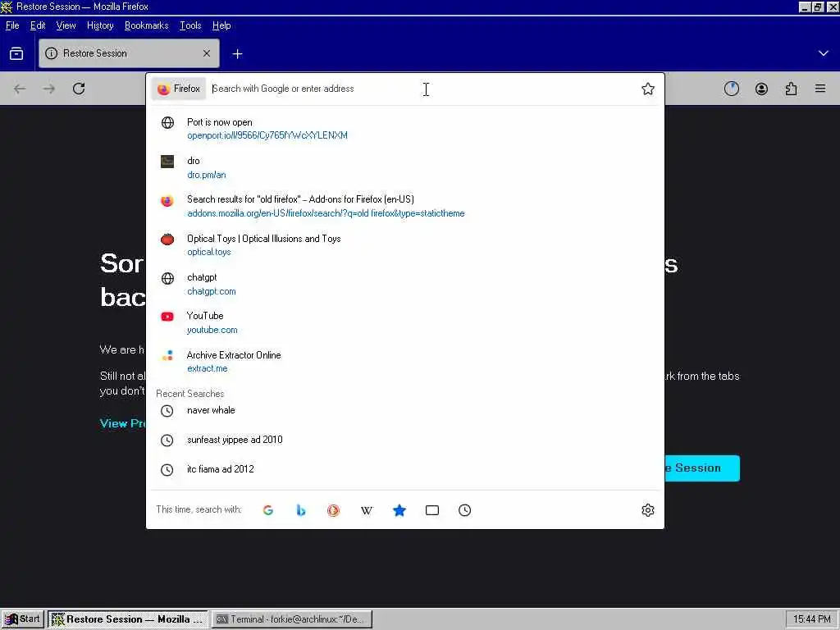Click the Firefox identity chip in address bar
This screenshot has height=630, width=840.
point(179,89)
